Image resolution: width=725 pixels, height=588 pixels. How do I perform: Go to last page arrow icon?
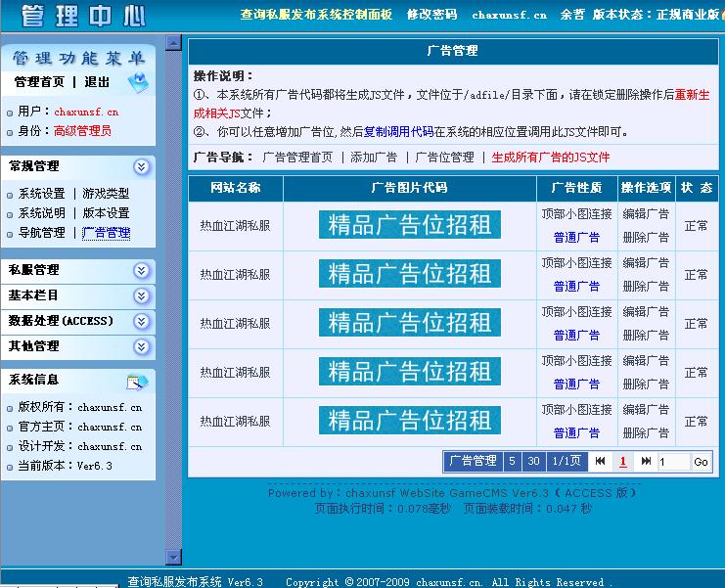[x=646, y=461]
